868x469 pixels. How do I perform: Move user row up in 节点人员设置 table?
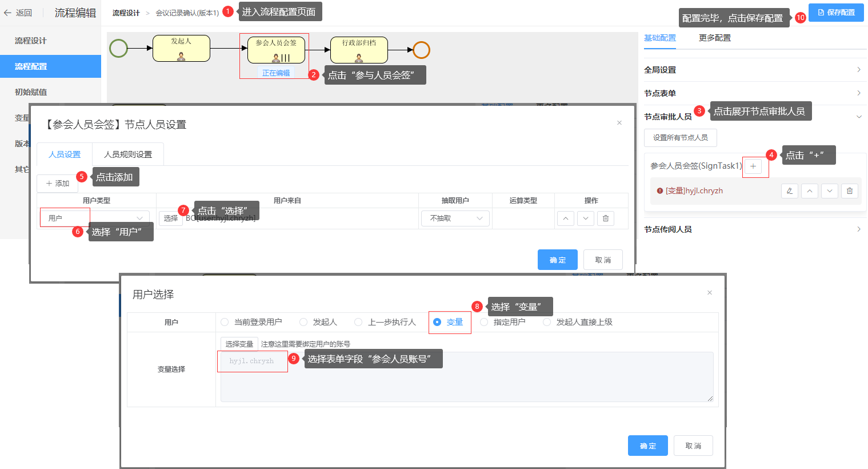click(565, 218)
